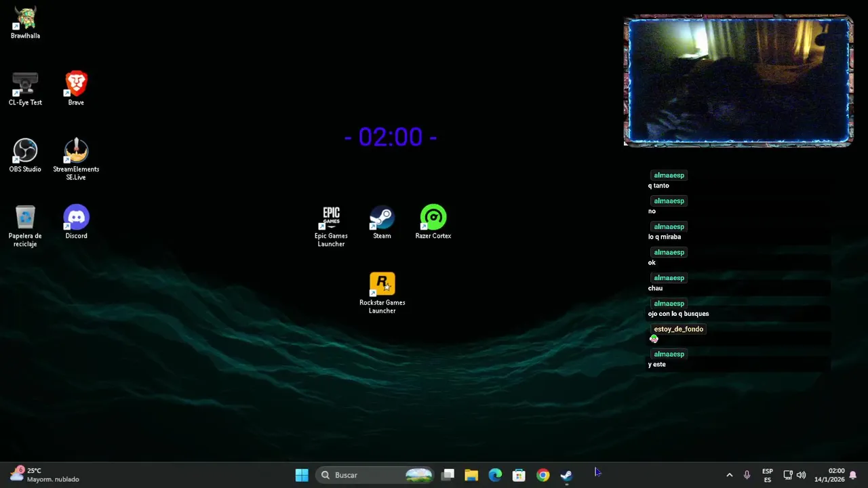Click chat message 'y este'
The height and width of the screenshot is (488, 868).
click(x=656, y=365)
